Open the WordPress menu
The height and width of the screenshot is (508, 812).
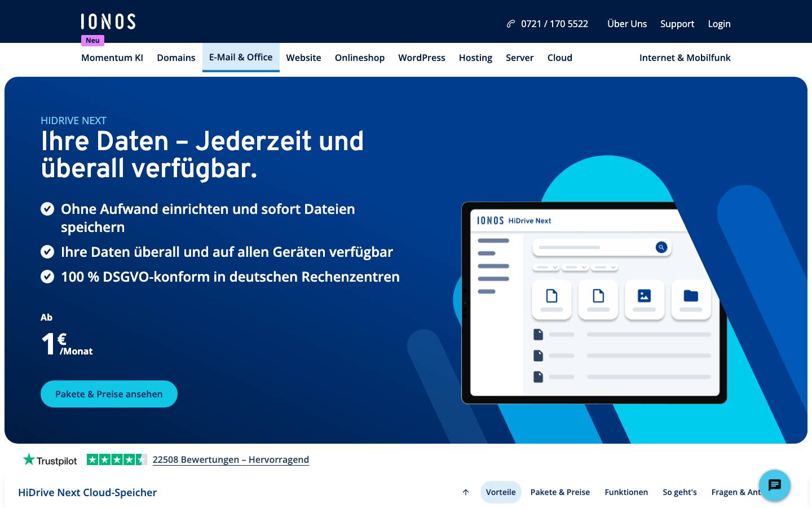422,58
